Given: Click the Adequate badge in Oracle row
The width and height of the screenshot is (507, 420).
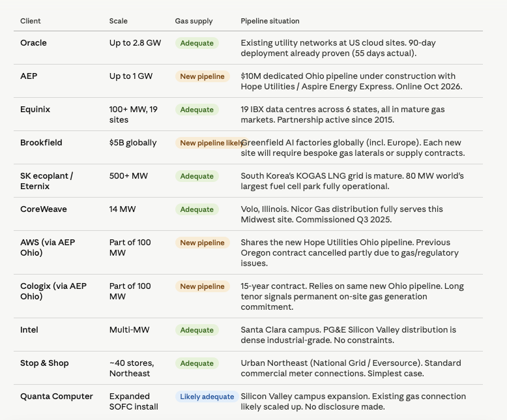Looking at the screenshot, I should click(x=197, y=43).
